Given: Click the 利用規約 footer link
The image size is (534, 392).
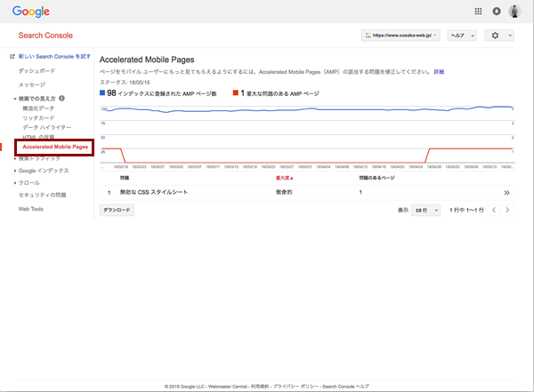Looking at the screenshot, I should click(x=260, y=387).
